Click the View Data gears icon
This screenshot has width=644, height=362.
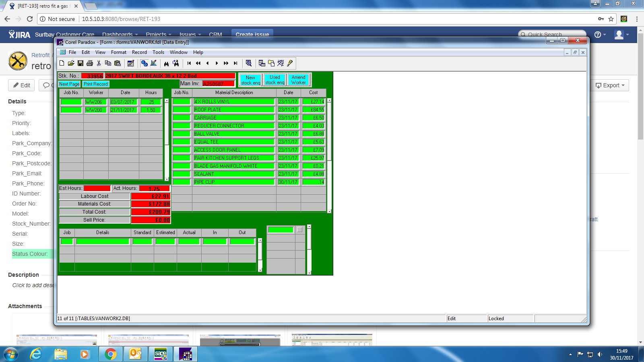tap(144, 63)
